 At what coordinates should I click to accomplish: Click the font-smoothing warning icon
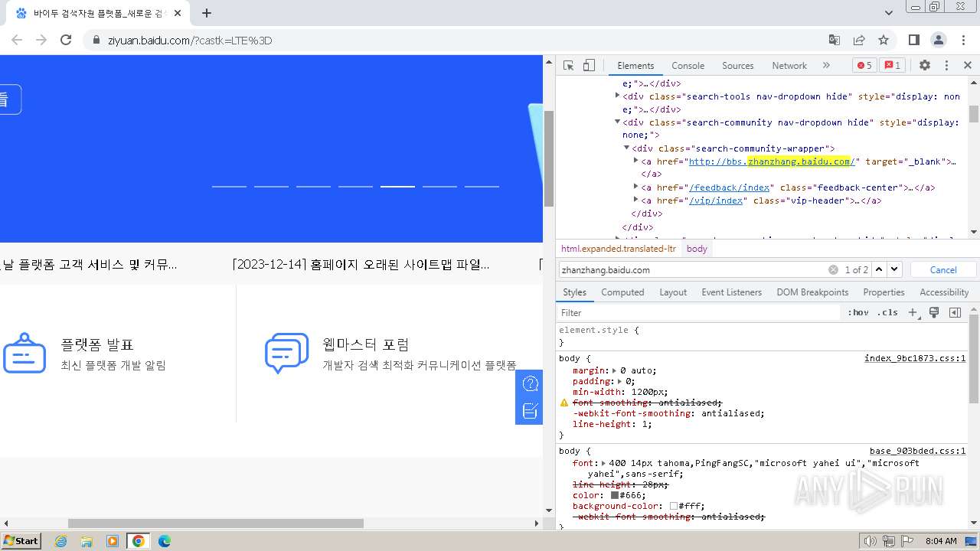pyautogui.click(x=564, y=403)
